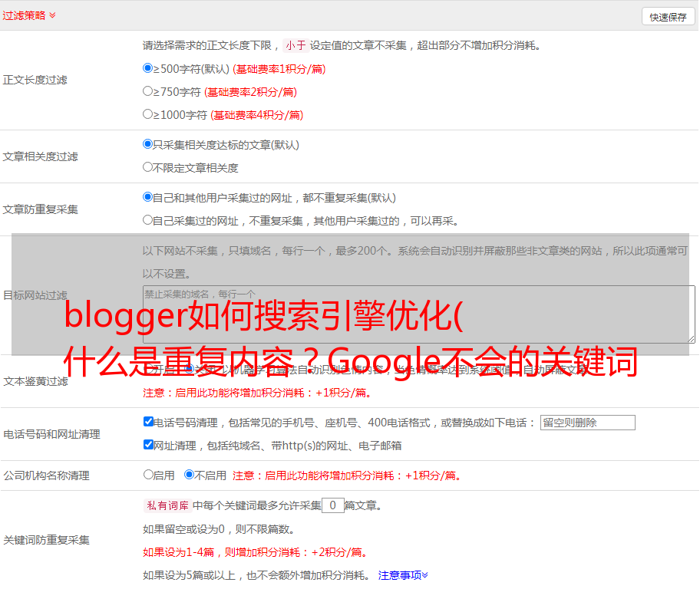Viewport: 700px width, 589px height.
Task: Choose 自己采集过的网址,不重复采集 option
Action: pyautogui.click(x=147, y=219)
